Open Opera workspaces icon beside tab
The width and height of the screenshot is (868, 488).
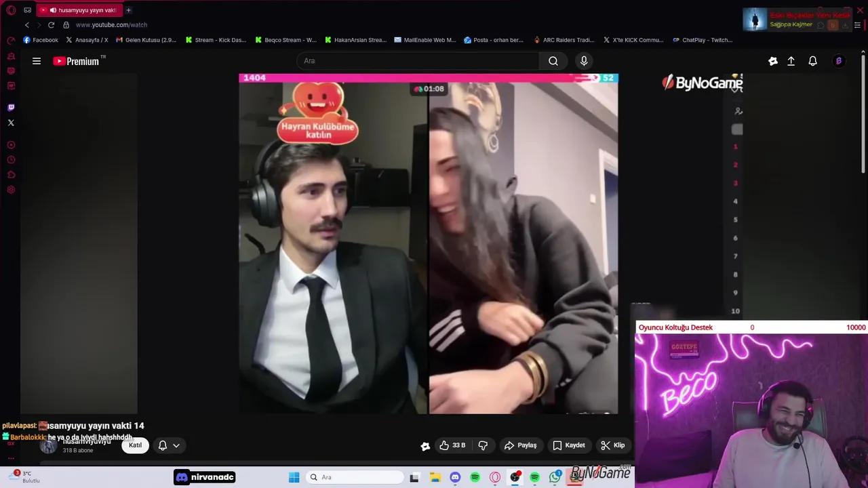(x=27, y=10)
